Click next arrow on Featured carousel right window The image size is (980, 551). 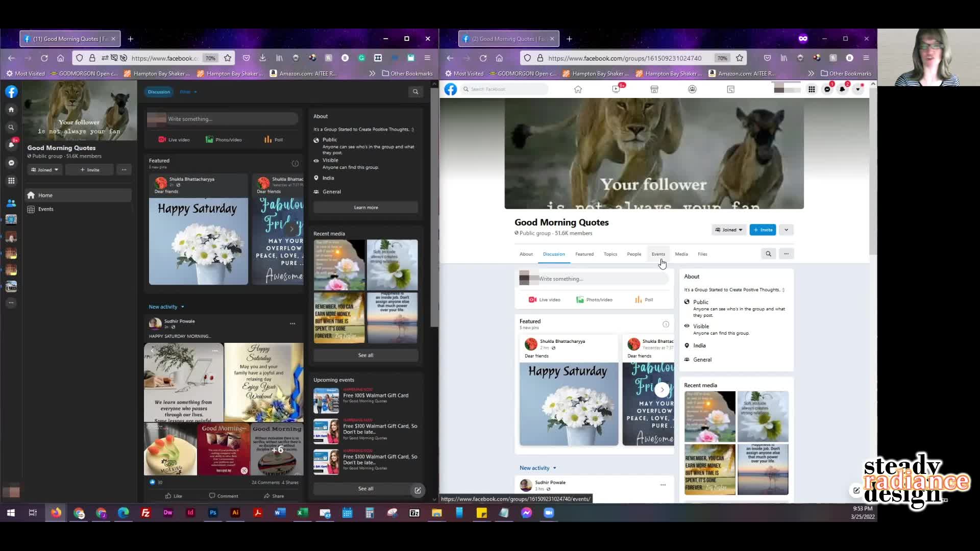pyautogui.click(x=662, y=390)
